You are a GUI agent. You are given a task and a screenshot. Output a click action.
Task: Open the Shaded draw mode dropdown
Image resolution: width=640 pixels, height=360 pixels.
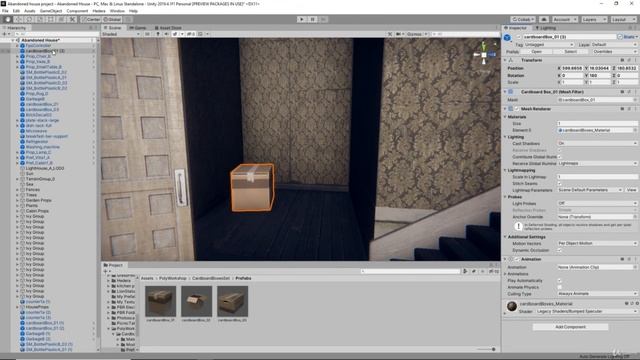click(x=121, y=34)
